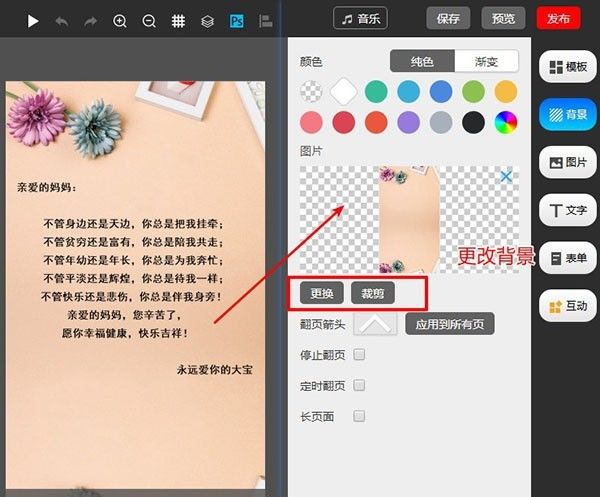Toggle the grid display icon
This screenshot has width=600, height=497.
click(178, 21)
